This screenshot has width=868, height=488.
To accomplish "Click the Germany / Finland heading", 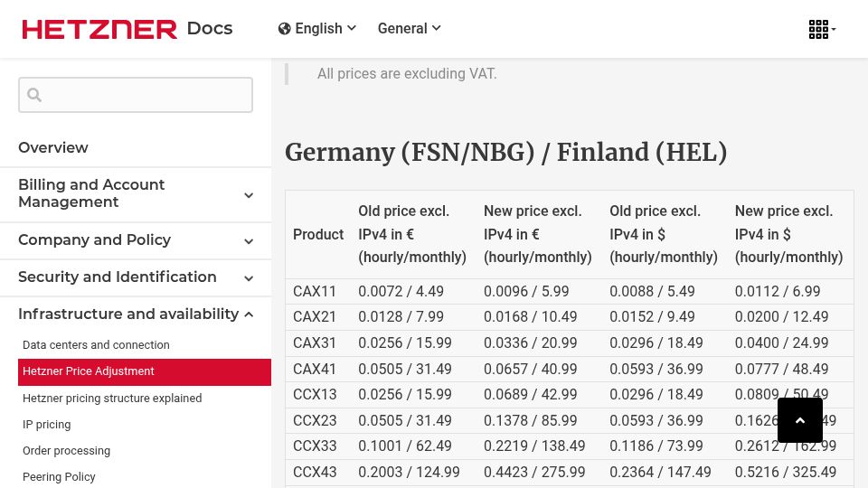I will click(506, 153).
